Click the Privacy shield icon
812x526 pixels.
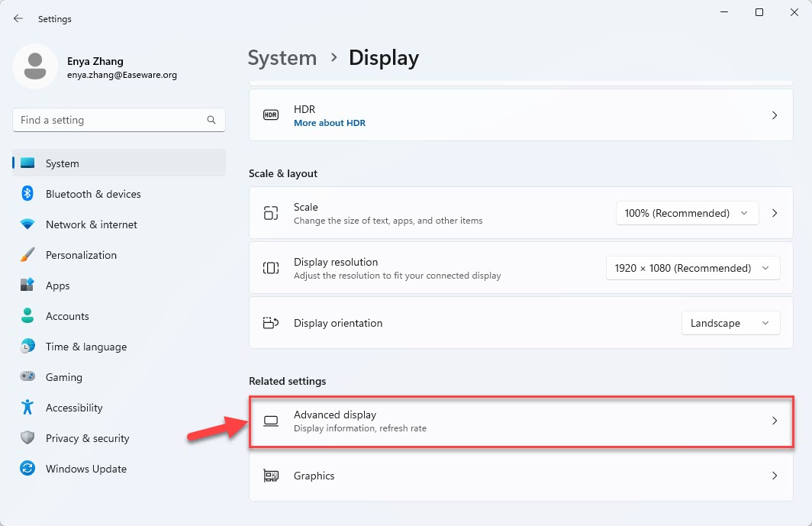[x=27, y=437]
